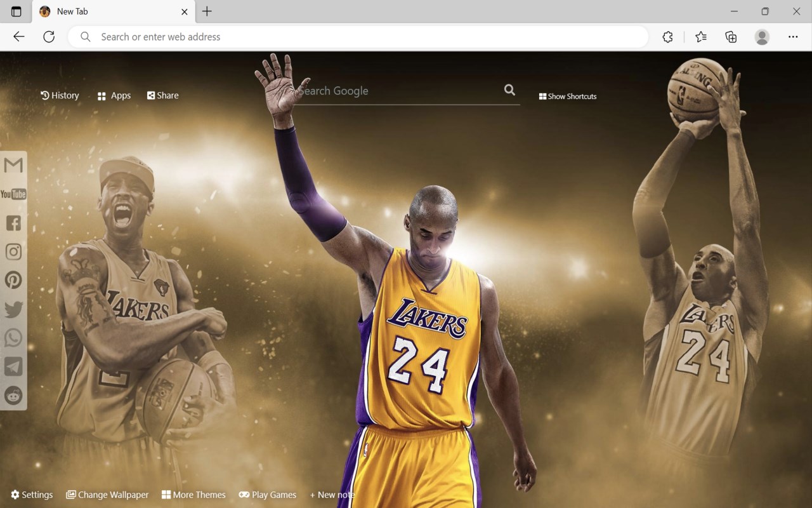Image resolution: width=812 pixels, height=508 pixels.
Task: Click Change Wallpaper
Action: [107, 495]
